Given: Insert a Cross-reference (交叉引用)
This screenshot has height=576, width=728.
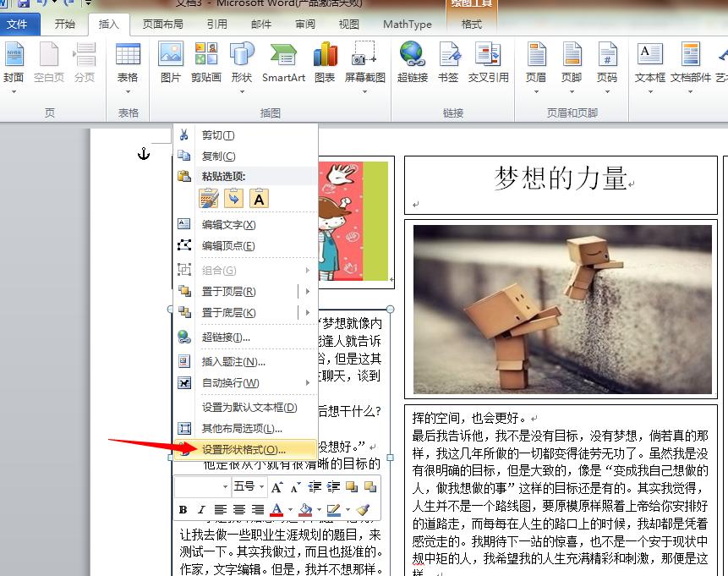Looking at the screenshot, I should pyautogui.click(x=488, y=63).
